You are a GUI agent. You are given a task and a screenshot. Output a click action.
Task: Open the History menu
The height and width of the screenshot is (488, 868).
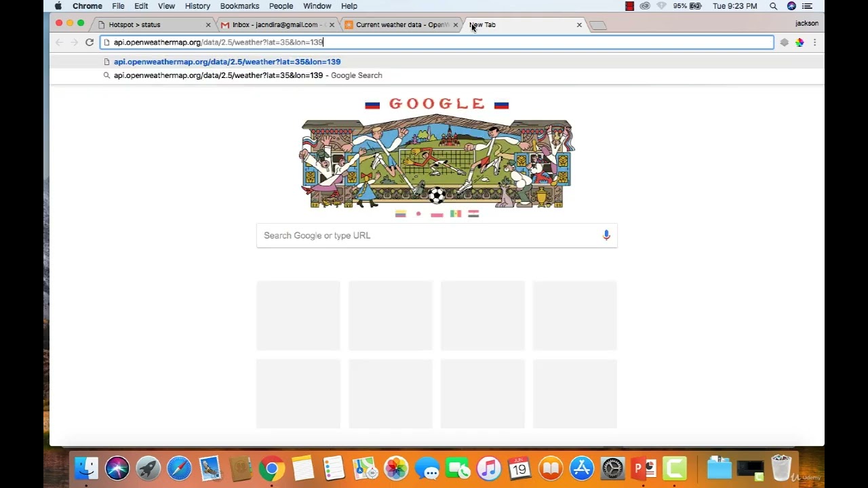pos(197,6)
